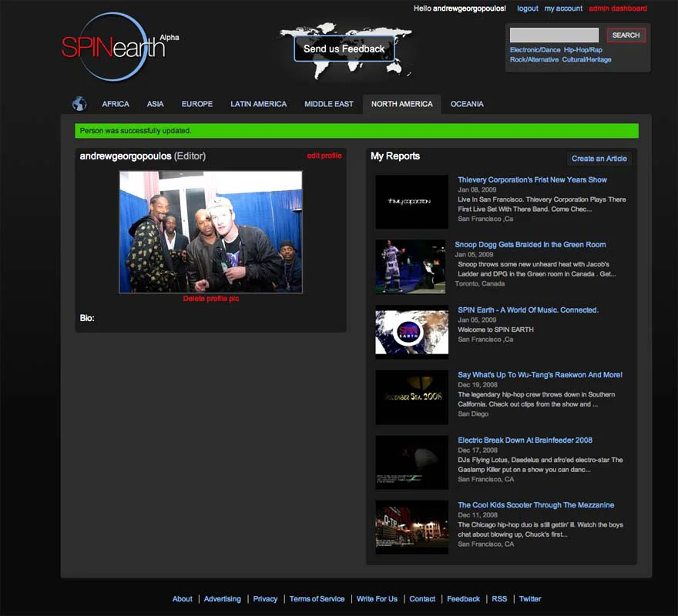Open the Middle East tab
The width and height of the screenshot is (678, 616).
coord(329,104)
